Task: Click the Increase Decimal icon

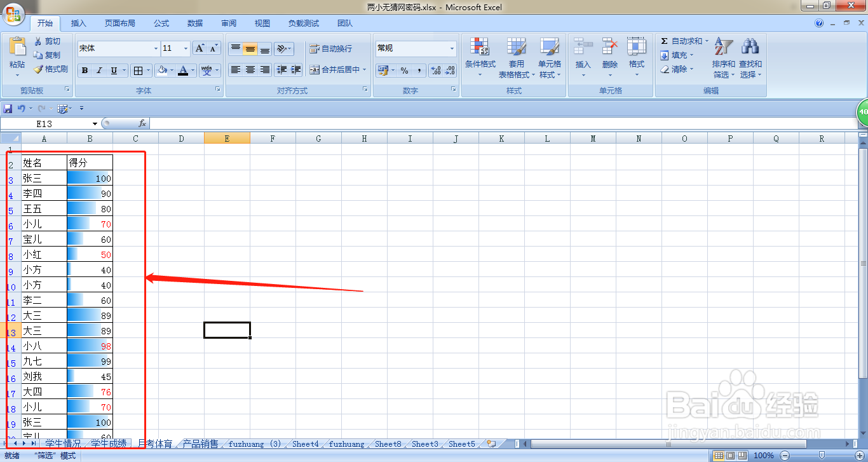Action: 435,71
